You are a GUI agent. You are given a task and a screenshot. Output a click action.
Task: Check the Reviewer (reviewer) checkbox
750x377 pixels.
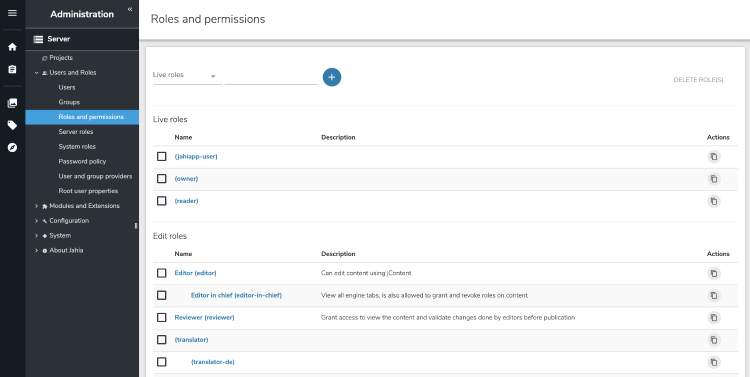pos(162,317)
